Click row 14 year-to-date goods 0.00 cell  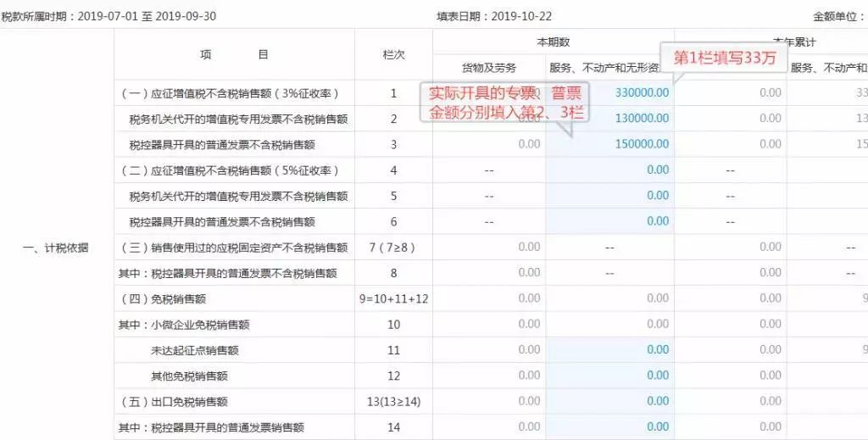pos(731,426)
